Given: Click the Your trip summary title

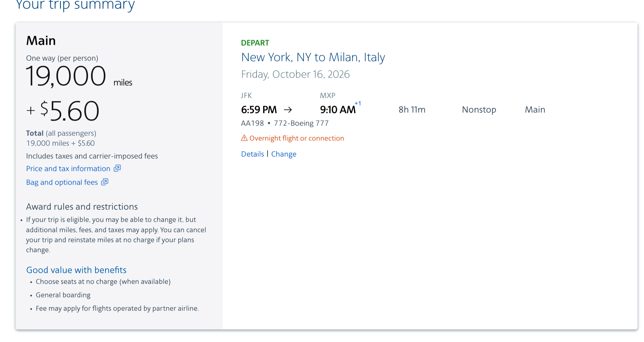Looking at the screenshot, I should [x=75, y=5].
